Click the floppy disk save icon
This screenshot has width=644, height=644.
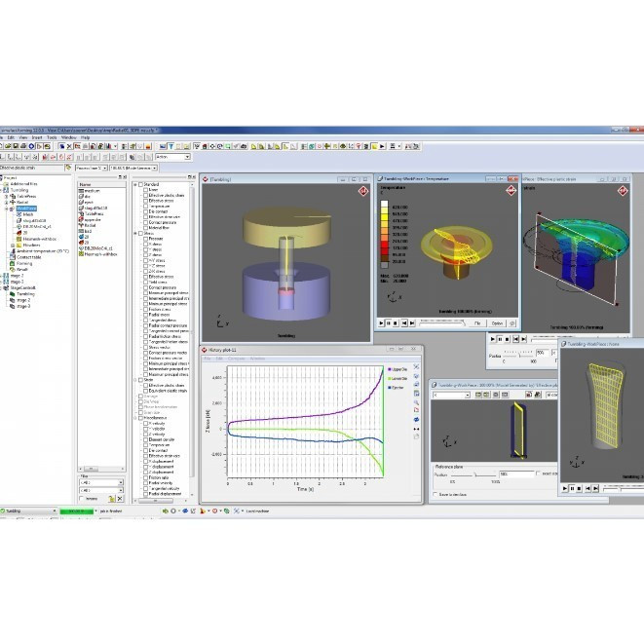[16, 146]
